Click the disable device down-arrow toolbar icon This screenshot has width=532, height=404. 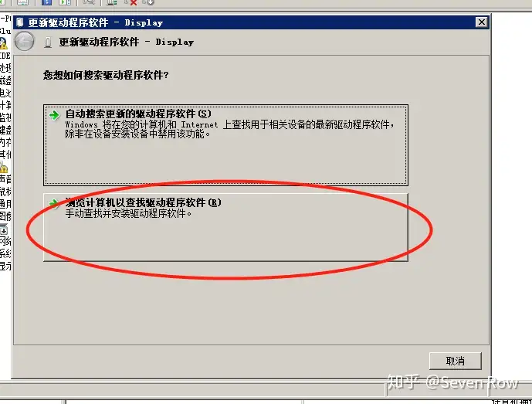(x=148, y=2)
